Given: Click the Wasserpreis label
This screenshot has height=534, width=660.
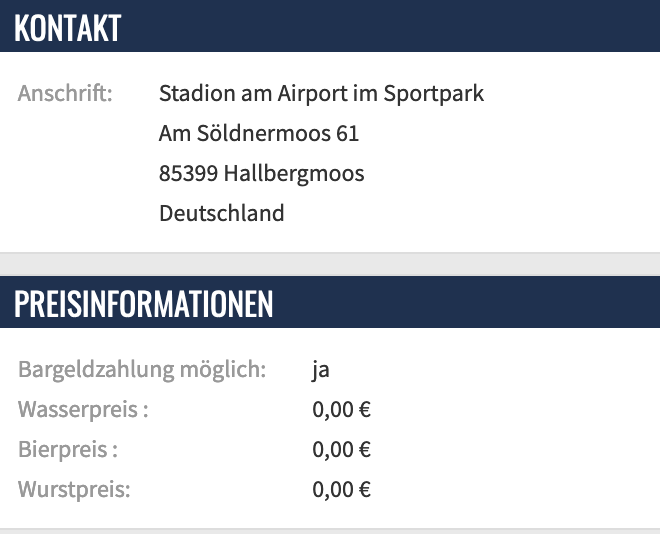Looking at the screenshot, I should tap(83, 410).
